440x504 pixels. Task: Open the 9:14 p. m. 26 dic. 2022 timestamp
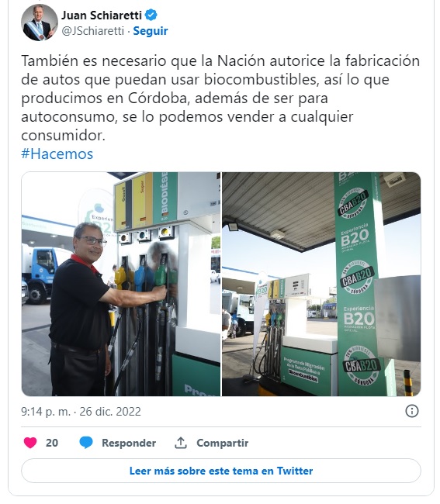click(81, 412)
